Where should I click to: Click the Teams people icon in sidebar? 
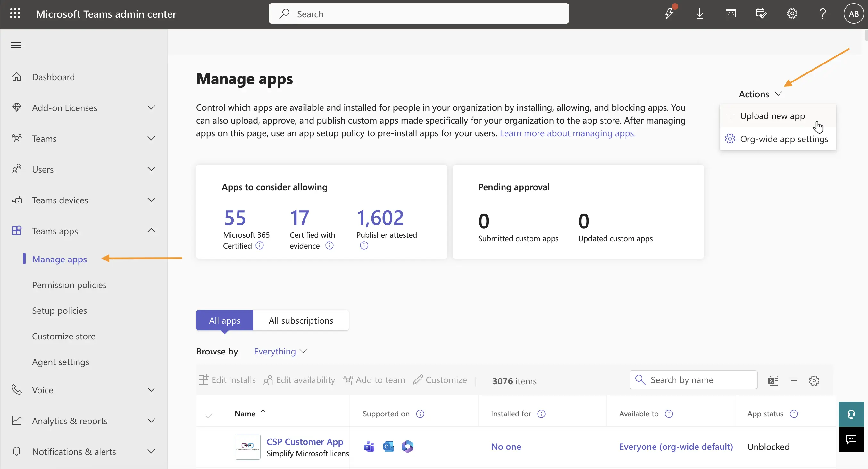click(x=17, y=138)
